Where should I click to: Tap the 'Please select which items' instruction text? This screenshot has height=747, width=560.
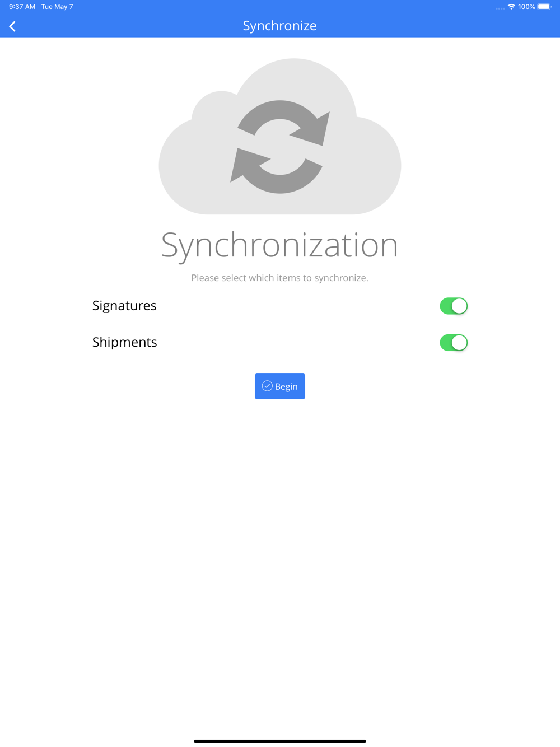[280, 278]
